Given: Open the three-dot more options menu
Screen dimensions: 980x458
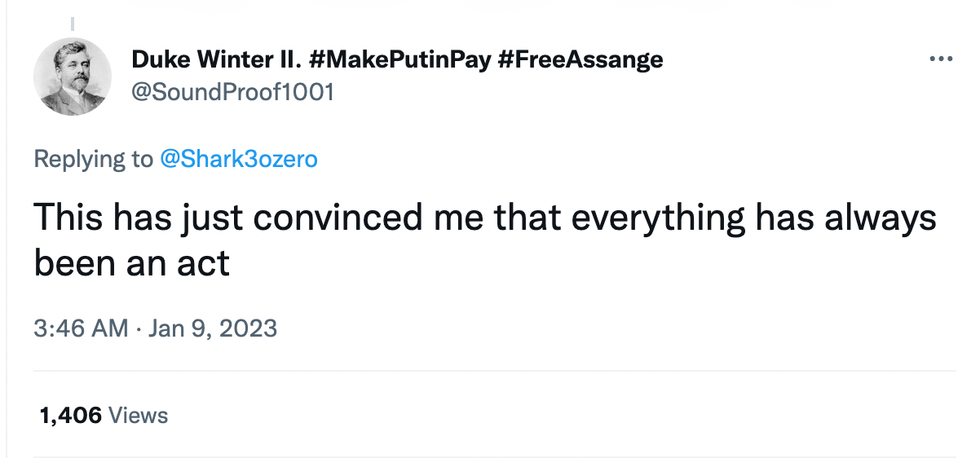Looking at the screenshot, I should [940, 60].
